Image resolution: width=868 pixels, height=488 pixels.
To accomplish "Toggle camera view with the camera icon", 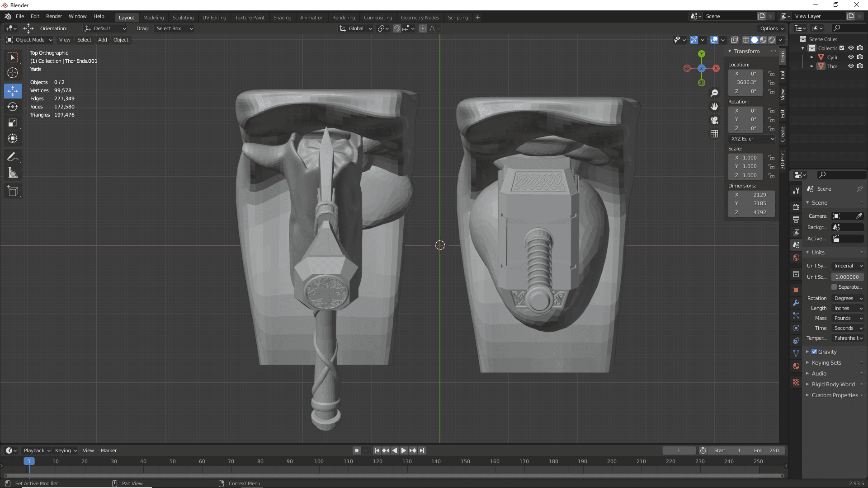I will [714, 120].
